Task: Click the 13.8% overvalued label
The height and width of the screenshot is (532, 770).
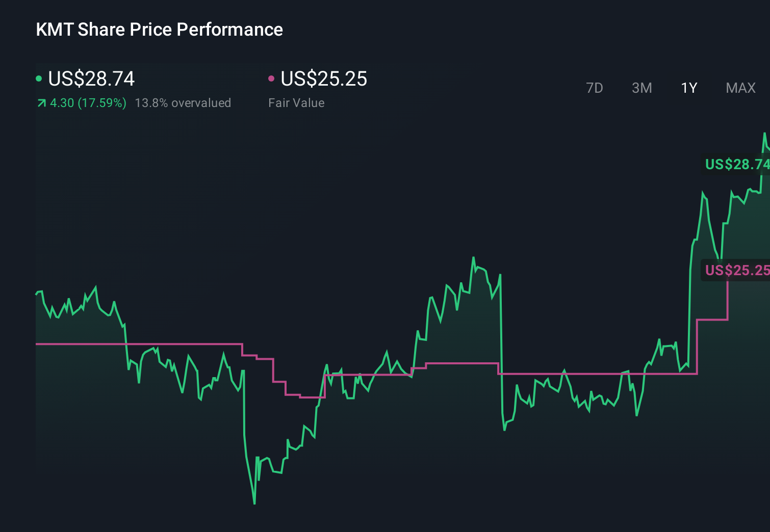Action: point(183,103)
